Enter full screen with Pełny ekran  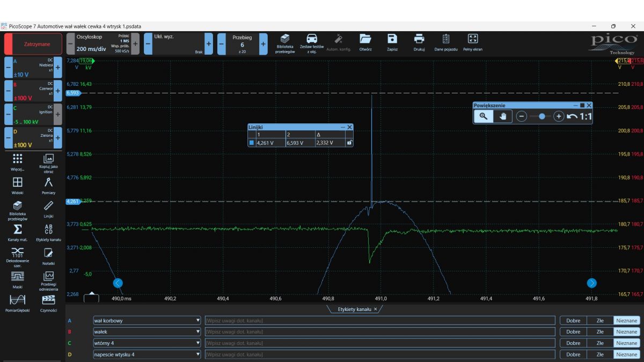tap(472, 39)
